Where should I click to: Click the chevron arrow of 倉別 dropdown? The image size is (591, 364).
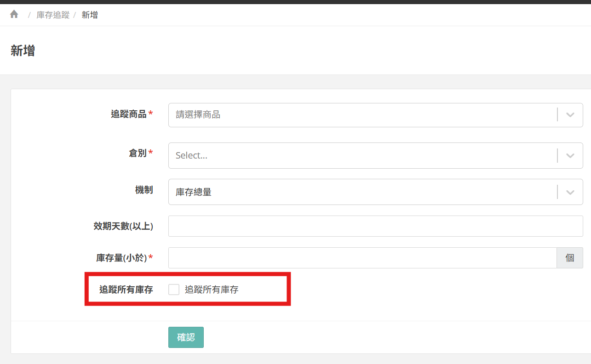point(570,155)
